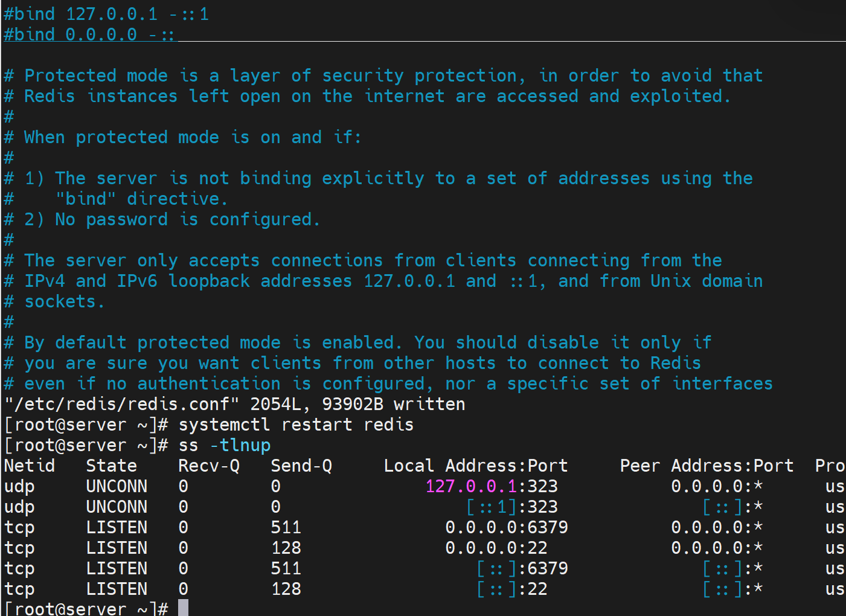Click the 'Netid' column header
The height and width of the screenshot is (616, 846).
(29, 466)
